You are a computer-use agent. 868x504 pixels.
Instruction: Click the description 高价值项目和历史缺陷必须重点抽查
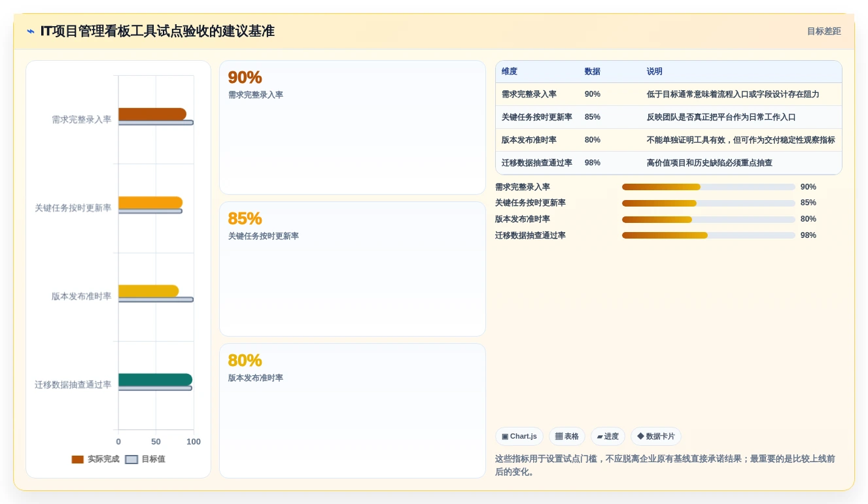pos(710,163)
